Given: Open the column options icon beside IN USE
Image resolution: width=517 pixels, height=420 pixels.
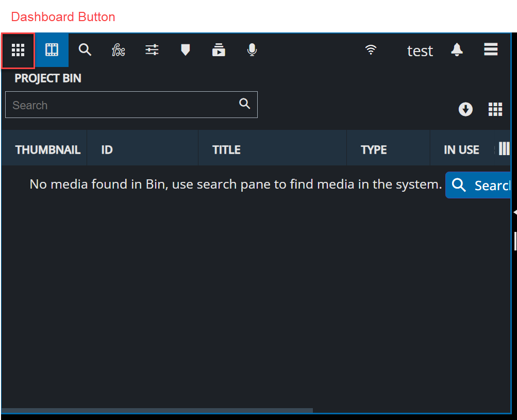Looking at the screenshot, I should click(504, 148).
